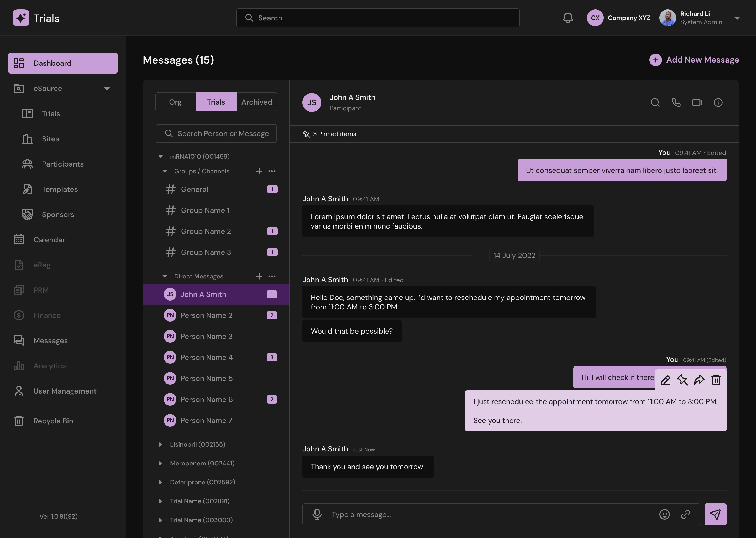Start a video call with John A Smith
Screen dimensions: 756x538
(697, 102)
